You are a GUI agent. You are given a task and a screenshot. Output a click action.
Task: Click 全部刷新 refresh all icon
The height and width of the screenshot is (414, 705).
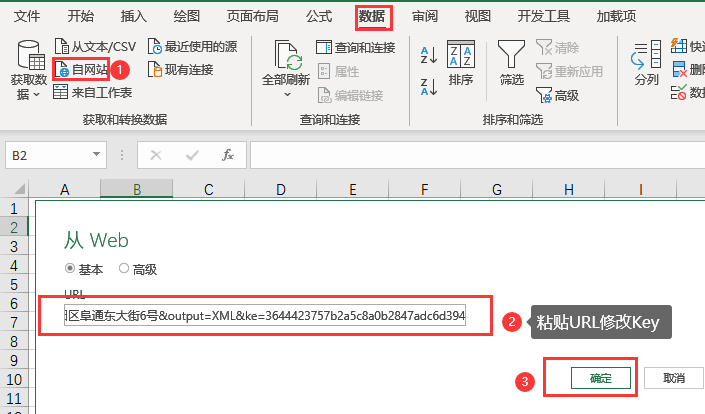(x=286, y=55)
